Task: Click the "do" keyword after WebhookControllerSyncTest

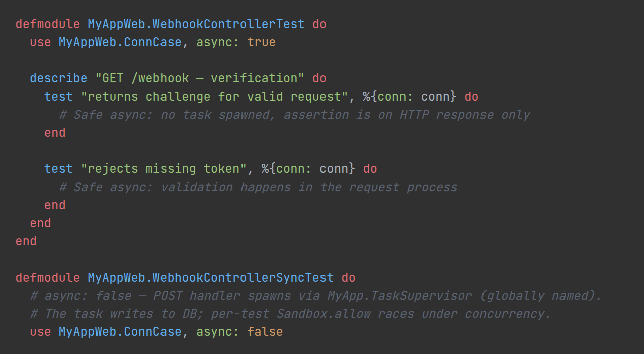Action: (348, 278)
